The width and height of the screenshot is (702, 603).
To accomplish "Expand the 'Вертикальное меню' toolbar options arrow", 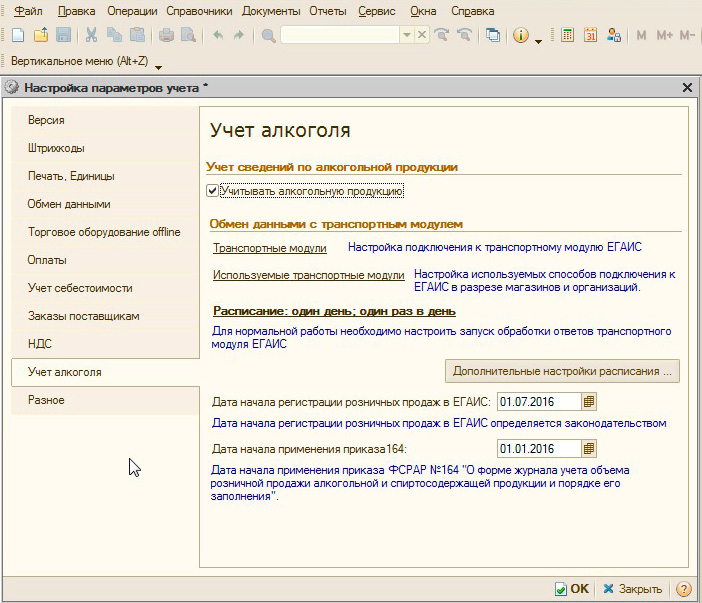I will (158, 66).
